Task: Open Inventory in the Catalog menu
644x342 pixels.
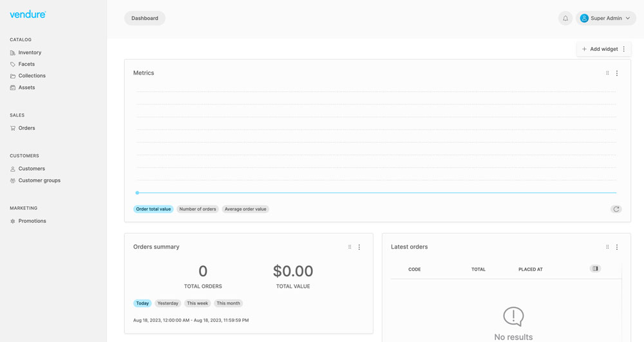Action: point(30,53)
